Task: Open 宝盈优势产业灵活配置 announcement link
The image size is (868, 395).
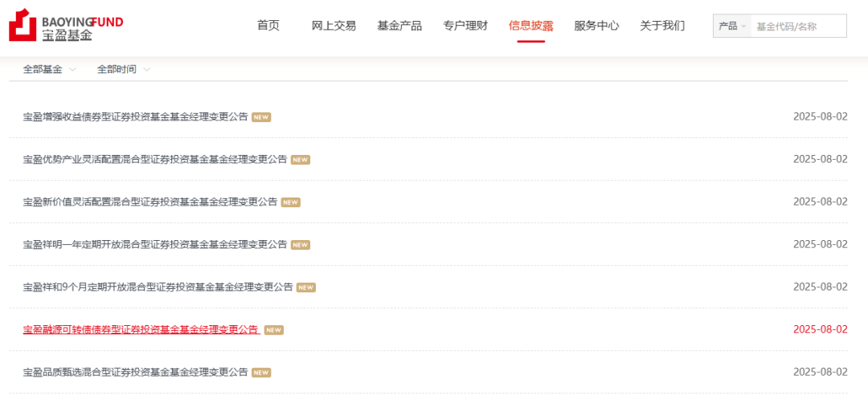Action: 155,159
